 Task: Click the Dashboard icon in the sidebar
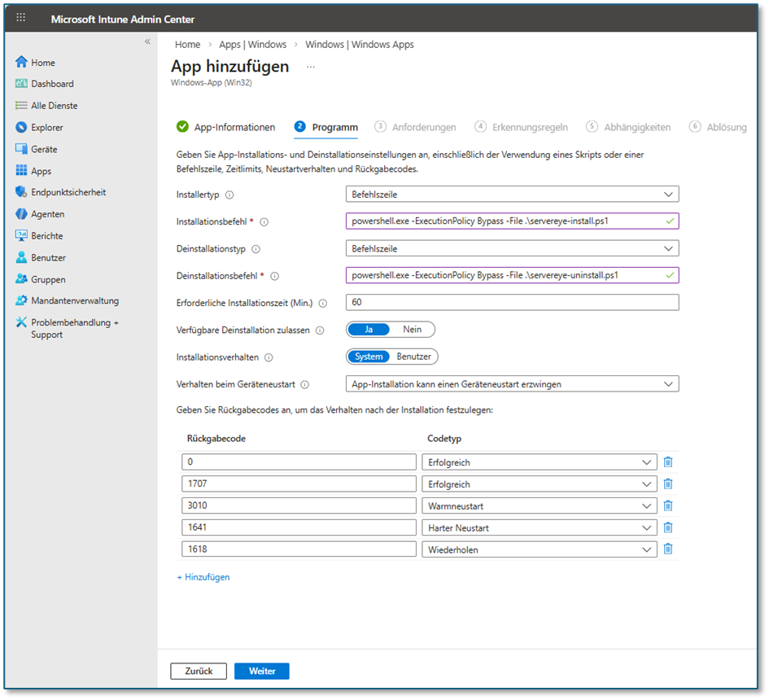pyautogui.click(x=21, y=83)
